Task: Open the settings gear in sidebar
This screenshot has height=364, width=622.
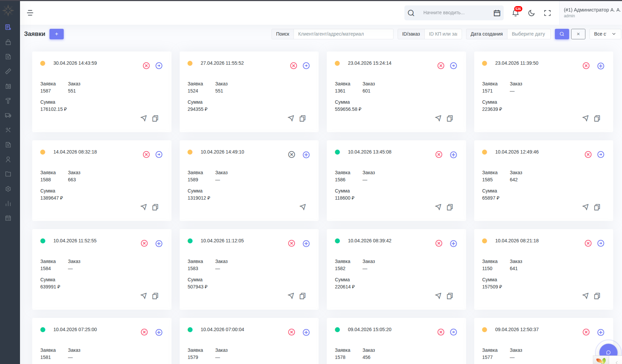Action: click(8, 189)
